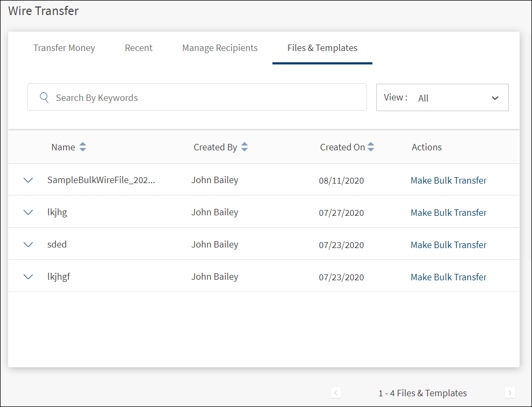Sort the list by Name column

(82, 147)
